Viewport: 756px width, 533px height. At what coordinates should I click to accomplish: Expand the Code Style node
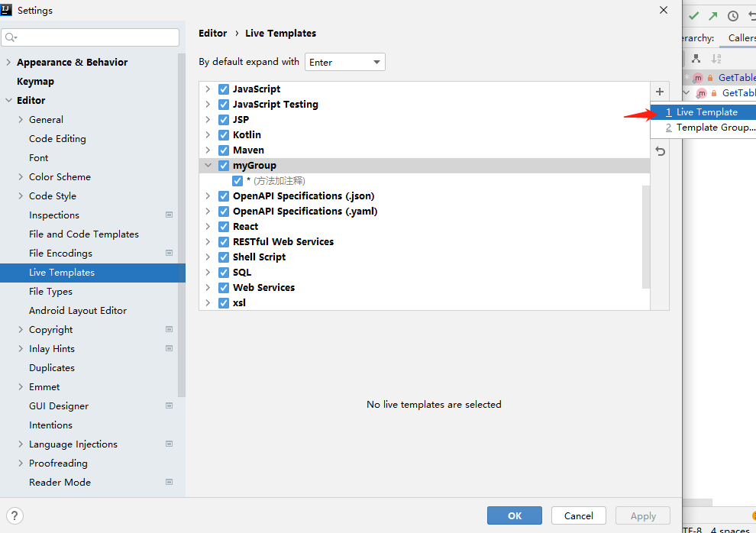tap(21, 195)
